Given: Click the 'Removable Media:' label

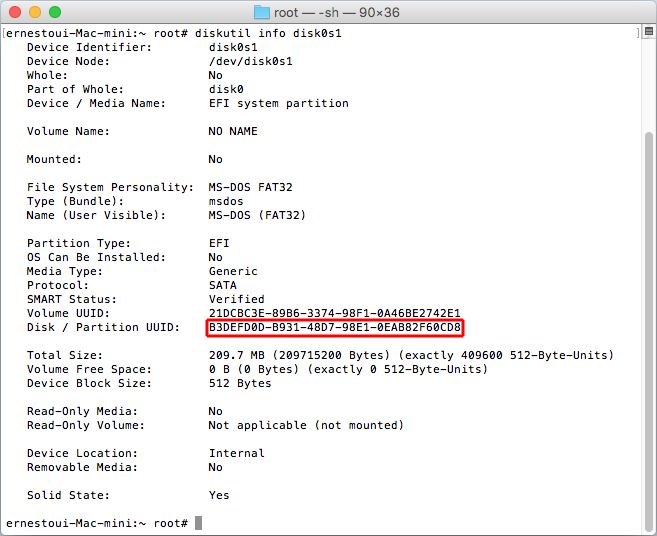Looking at the screenshot, I should tap(82, 467).
